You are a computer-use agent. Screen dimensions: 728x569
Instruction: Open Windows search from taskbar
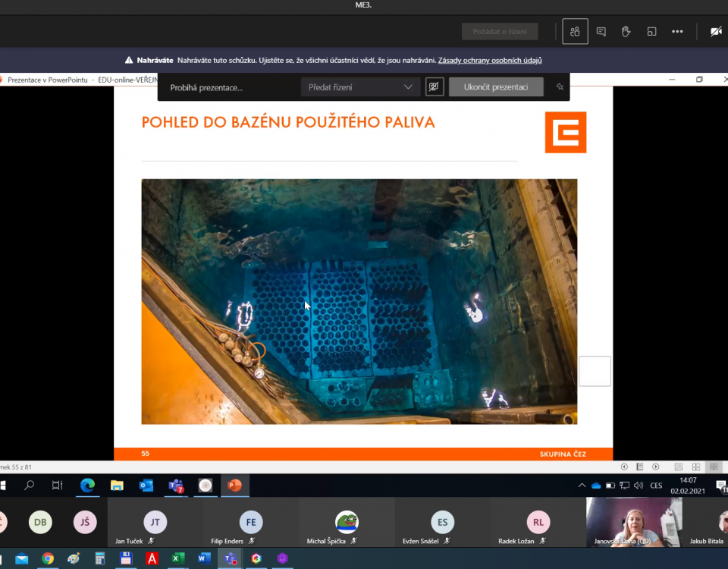[x=30, y=486]
